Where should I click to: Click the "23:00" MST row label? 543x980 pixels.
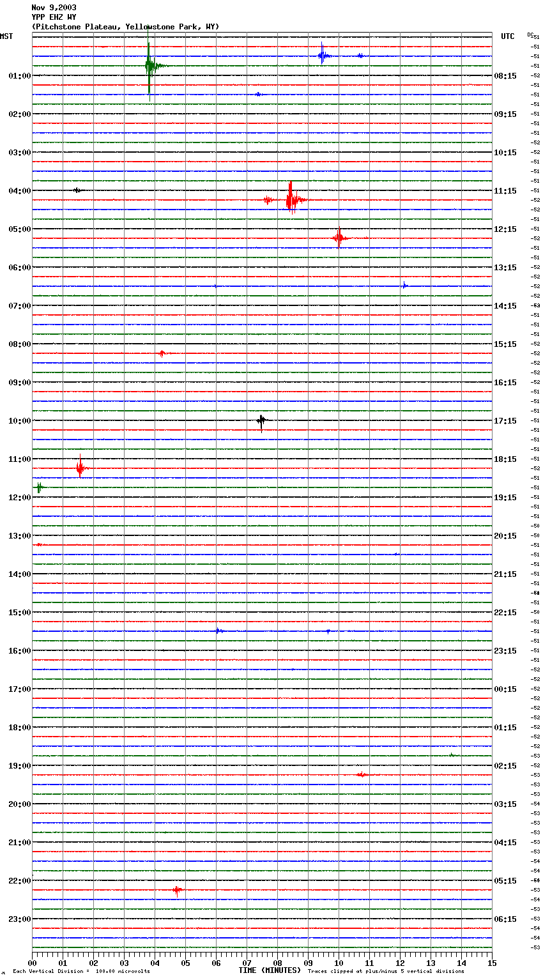(x=20, y=919)
